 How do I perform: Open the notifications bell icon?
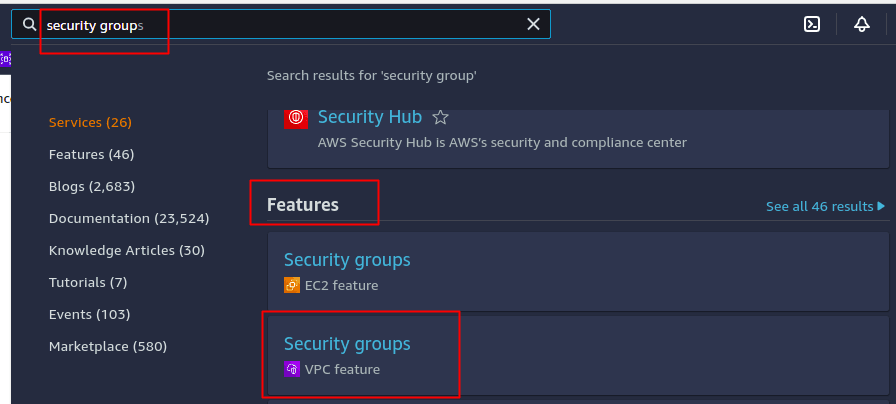862,24
